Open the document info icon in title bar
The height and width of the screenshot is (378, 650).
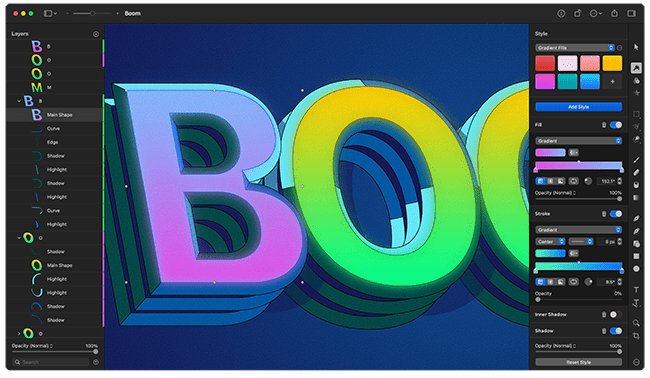point(561,14)
